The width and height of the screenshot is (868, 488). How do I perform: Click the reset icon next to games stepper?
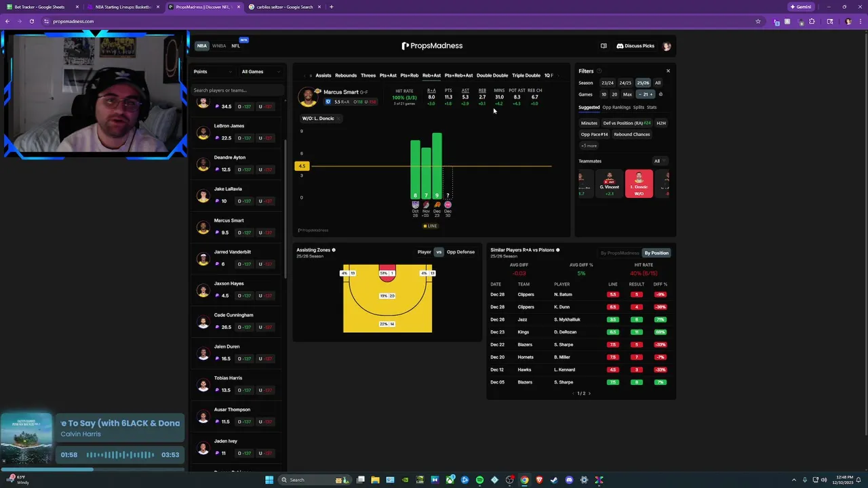(x=660, y=94)
